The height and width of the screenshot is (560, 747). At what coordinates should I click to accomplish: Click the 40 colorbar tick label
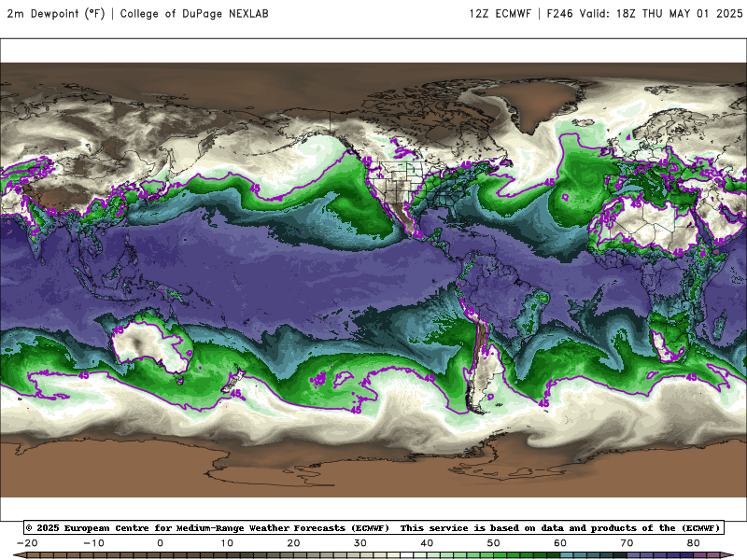pyautogui.click(x=427, y=543)
